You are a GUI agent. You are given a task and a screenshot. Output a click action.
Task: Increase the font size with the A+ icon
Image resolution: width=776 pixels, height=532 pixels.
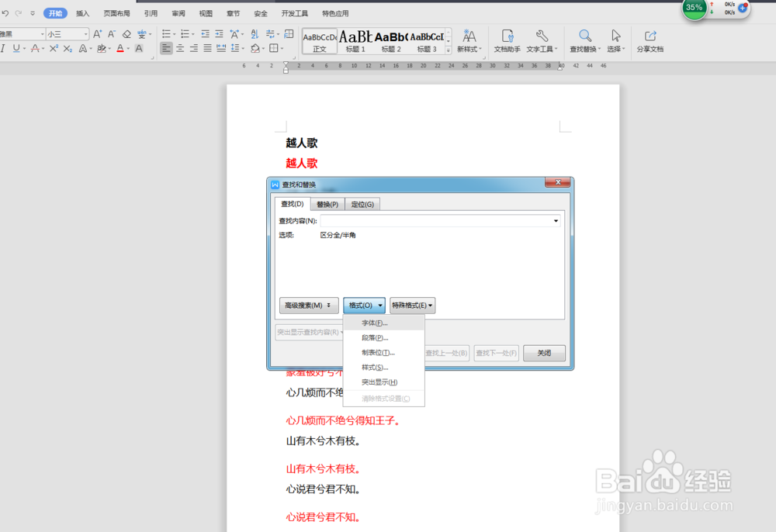click(98, 35)
